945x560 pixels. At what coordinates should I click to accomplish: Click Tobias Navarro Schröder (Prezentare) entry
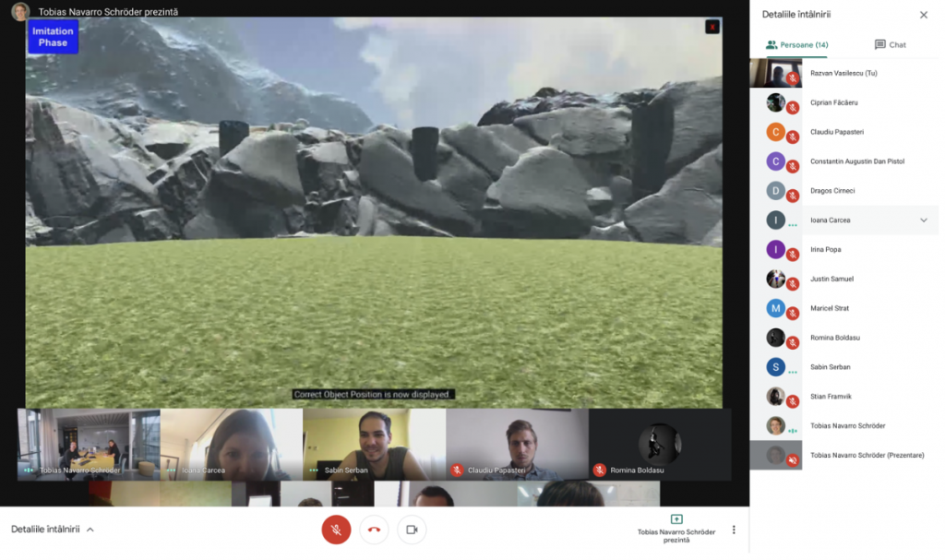pyautogui.click(x=866, y=455)
